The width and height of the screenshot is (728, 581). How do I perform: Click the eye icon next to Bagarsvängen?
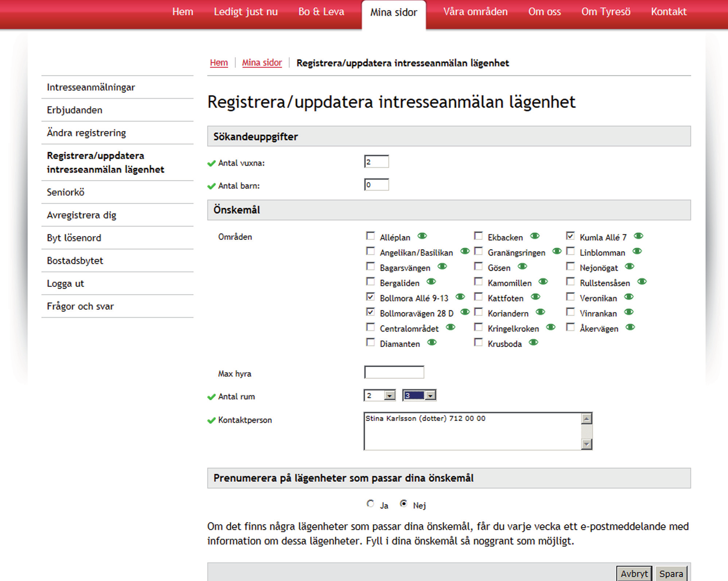coord(442,266)
